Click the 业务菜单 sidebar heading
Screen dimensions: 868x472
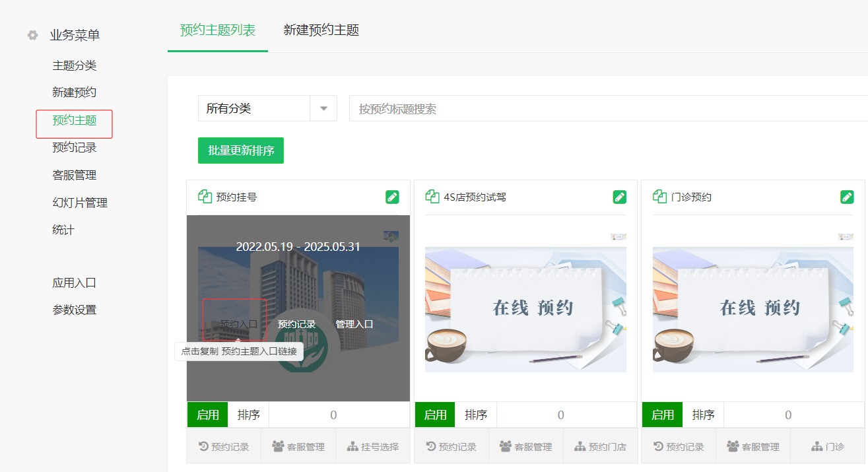tap(75, 35)
